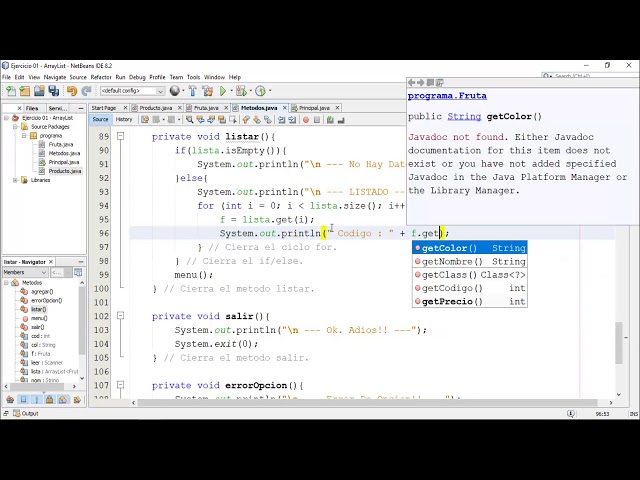Collapse the Source Packages tree node
Viewport: 640px width, 480px height.
13,127
